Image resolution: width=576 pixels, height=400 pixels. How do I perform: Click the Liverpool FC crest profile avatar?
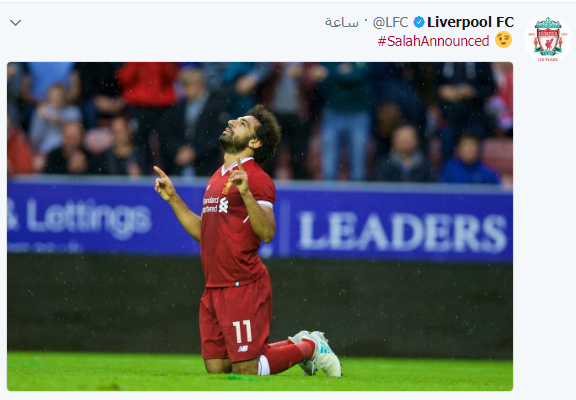(548, 39)
